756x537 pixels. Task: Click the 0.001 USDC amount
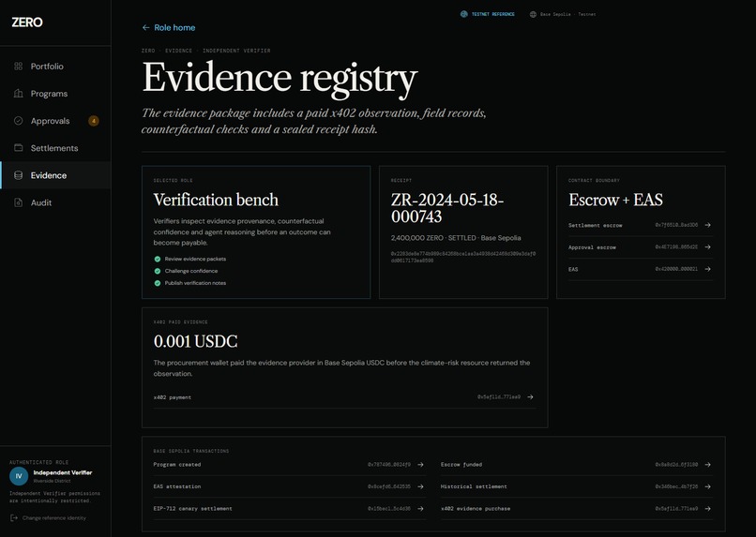click(x=196, y=341)
